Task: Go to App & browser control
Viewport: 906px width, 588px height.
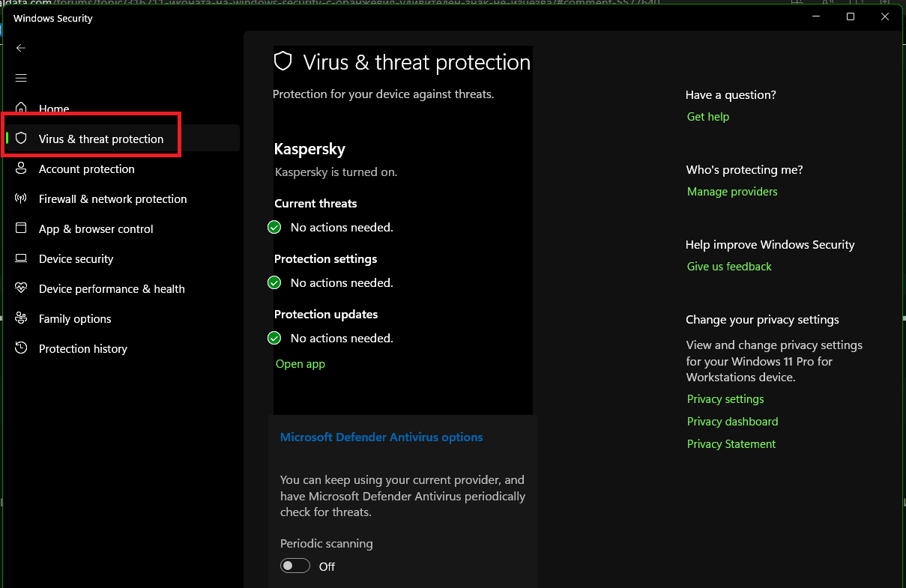Action: [96, 228]
